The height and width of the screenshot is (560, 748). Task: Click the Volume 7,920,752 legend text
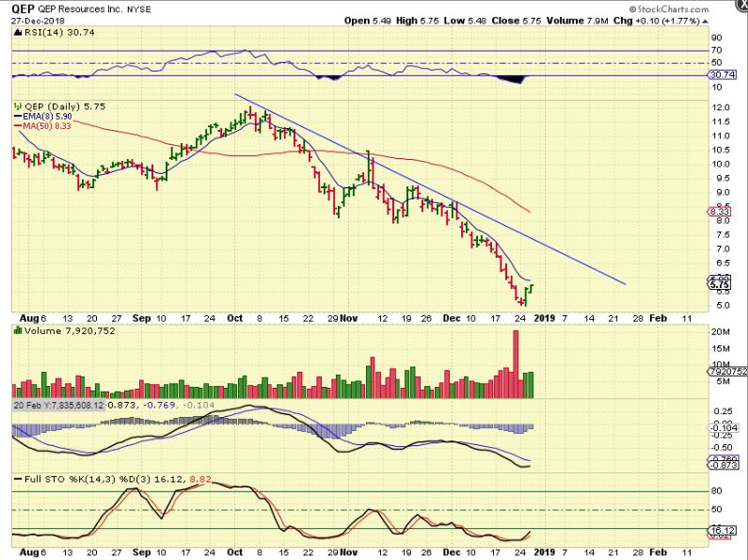pyautogui.click(x=70, y=330)
